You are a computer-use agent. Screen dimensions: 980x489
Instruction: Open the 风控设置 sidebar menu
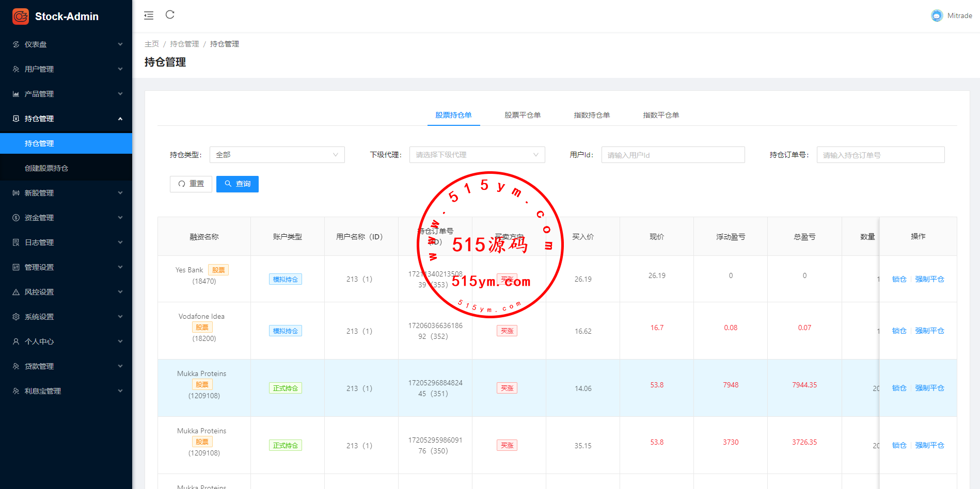coord(66,292)
